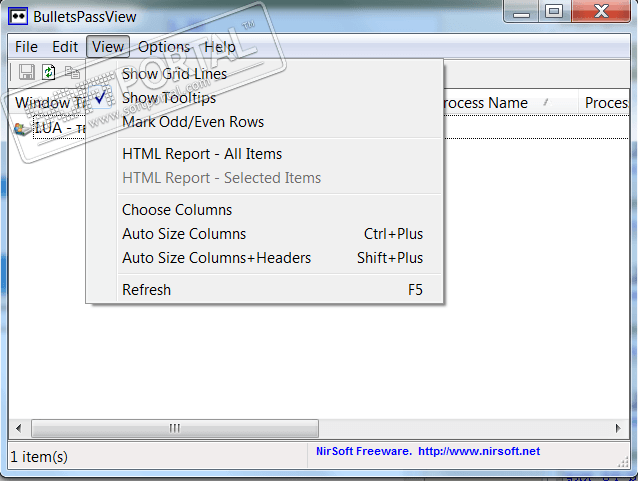Screen dimensions: 638x481
Task: Choose the Choose Columns menu entry
Action: (176, 210)
